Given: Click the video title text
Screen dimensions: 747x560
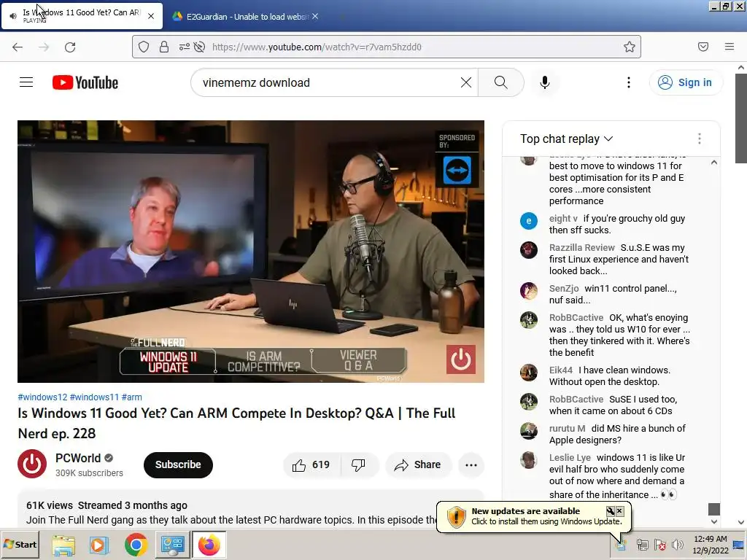Looking at the screenshot, I should 237,423.
